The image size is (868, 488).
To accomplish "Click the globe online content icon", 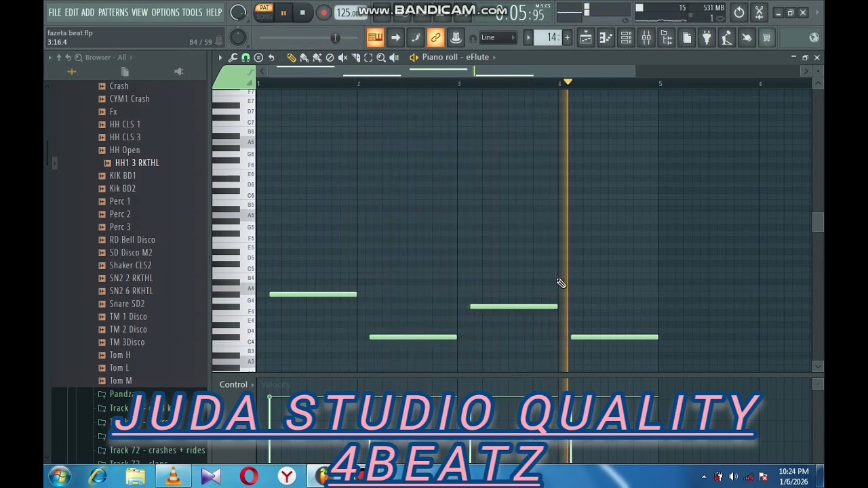I will (x=814, y=38).
